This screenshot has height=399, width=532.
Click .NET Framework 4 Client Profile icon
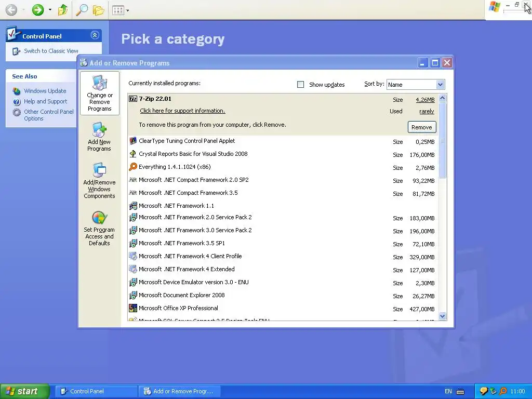click(x=133, y=256)
